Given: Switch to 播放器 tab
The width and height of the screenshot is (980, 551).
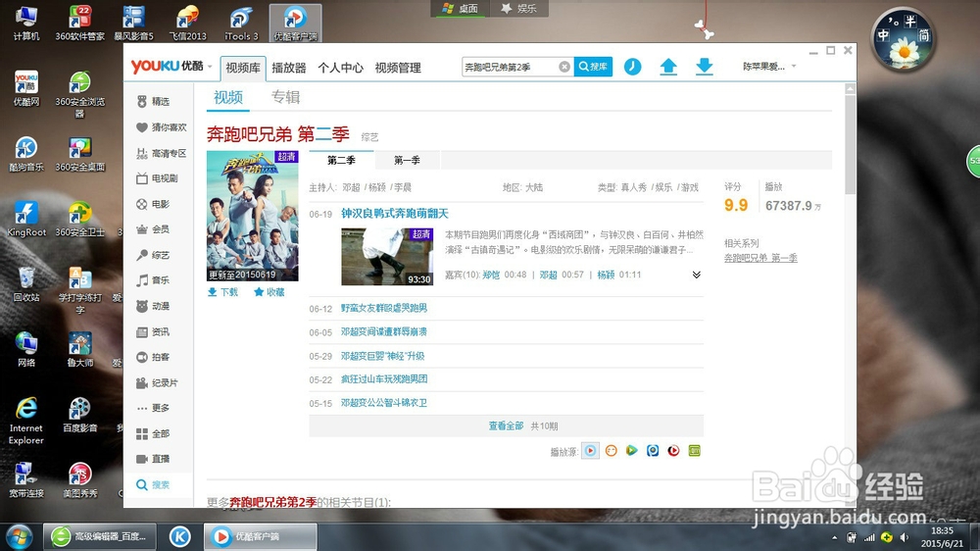Looking at the screenshot, I should (x=289, y=69).
